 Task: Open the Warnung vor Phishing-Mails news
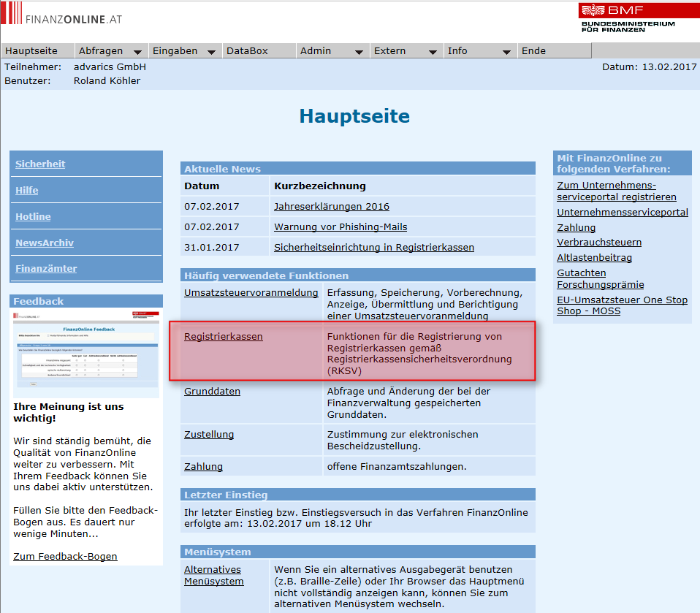pos(341,226)
